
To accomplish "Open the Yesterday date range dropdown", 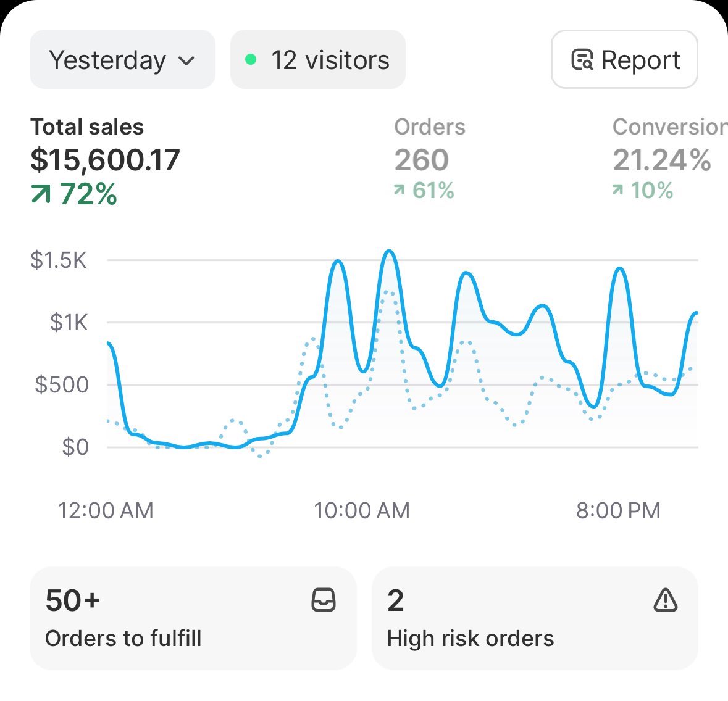I will pos(122,60).
